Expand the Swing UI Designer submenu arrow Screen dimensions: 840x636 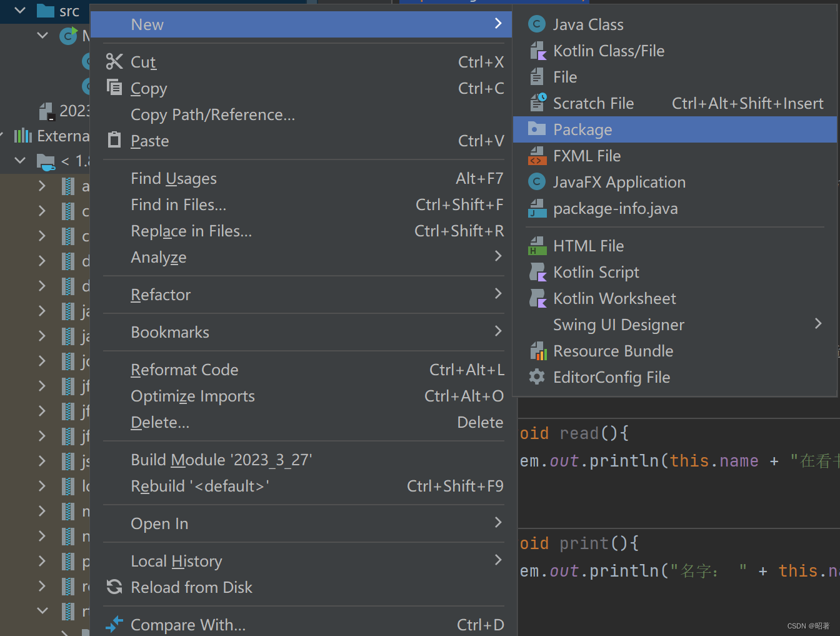[818, 323]
